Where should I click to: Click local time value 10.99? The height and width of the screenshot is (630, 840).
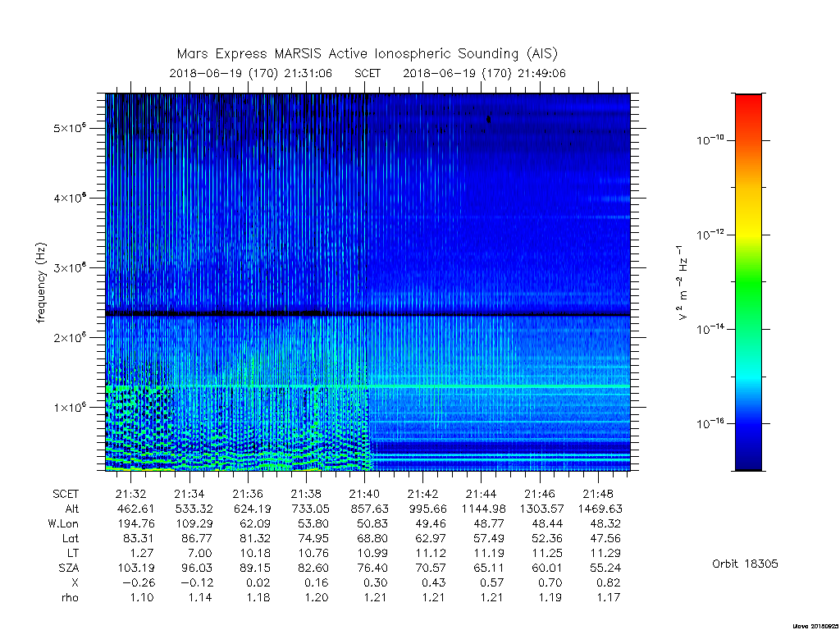point(373,553)
